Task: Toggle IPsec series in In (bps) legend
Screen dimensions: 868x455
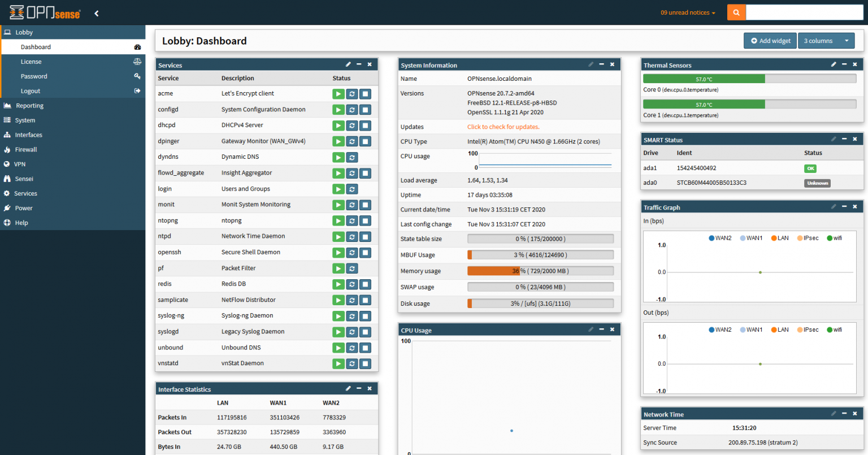Action: [x=808, y=238]
